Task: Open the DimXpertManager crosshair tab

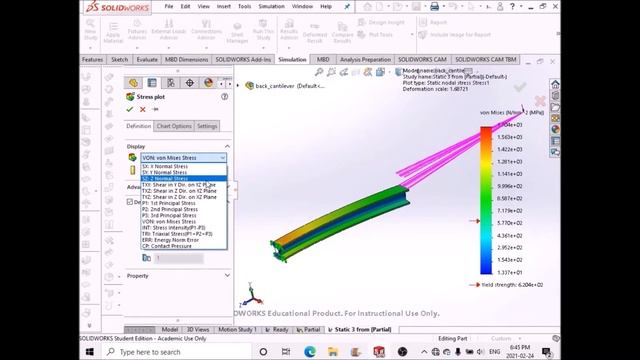Action: pyautogui.click(x=189, y=83)
